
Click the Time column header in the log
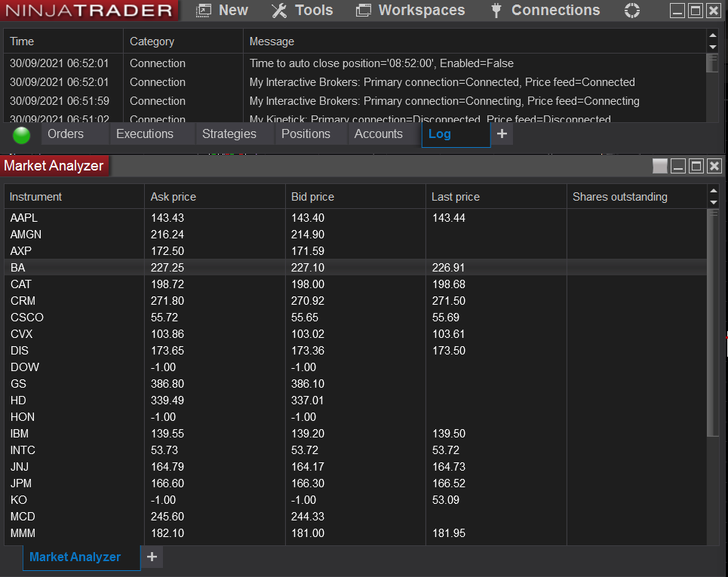coord(63,41)
